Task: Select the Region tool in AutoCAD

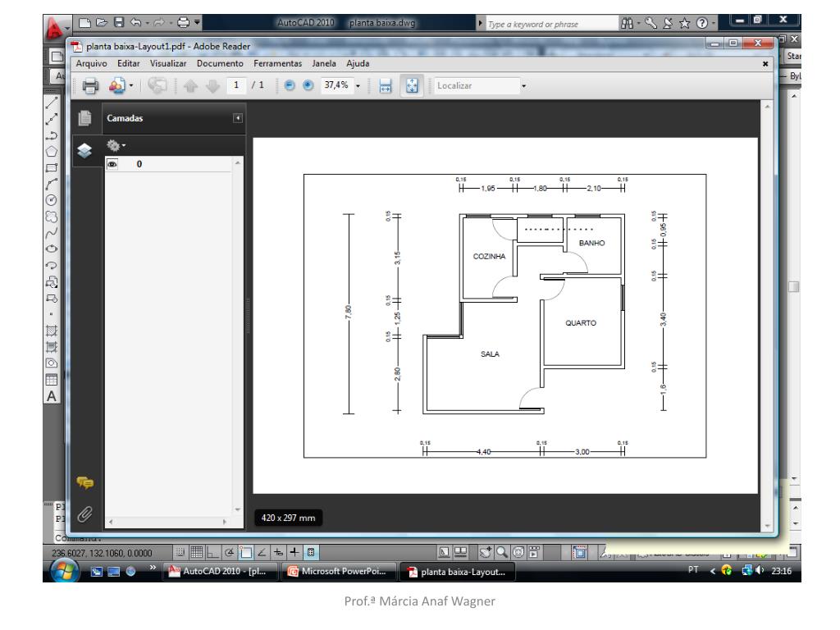Action: click(x=52, y=363)
